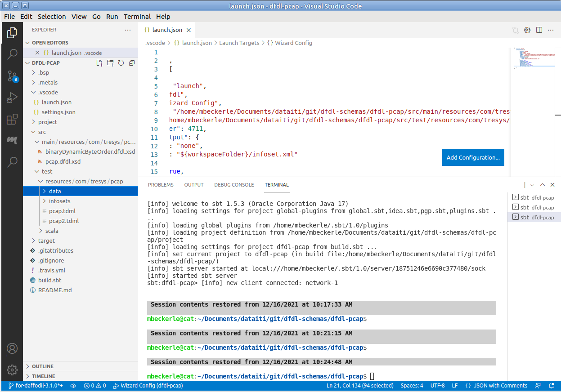Switch to the Problems tab
This screenshot has width=561, height=392.
[161, 185]
